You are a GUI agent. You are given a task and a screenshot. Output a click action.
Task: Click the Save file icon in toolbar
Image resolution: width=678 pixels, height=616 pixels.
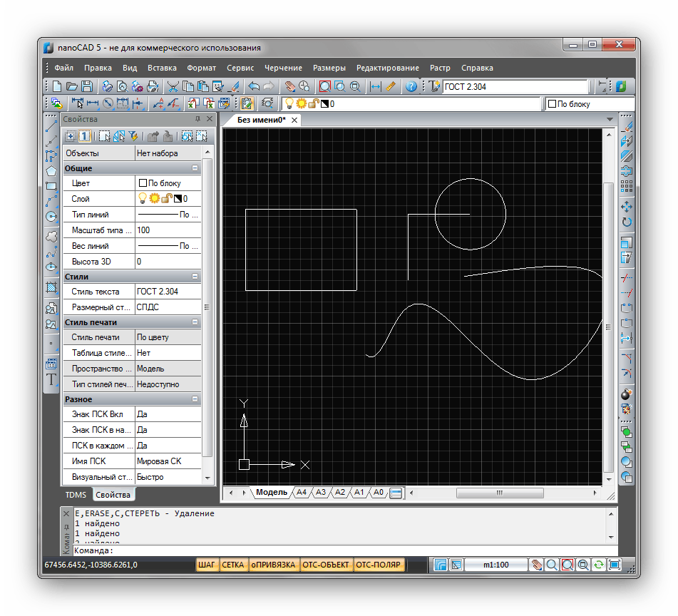pyautogui.click(x=87, y=87)
